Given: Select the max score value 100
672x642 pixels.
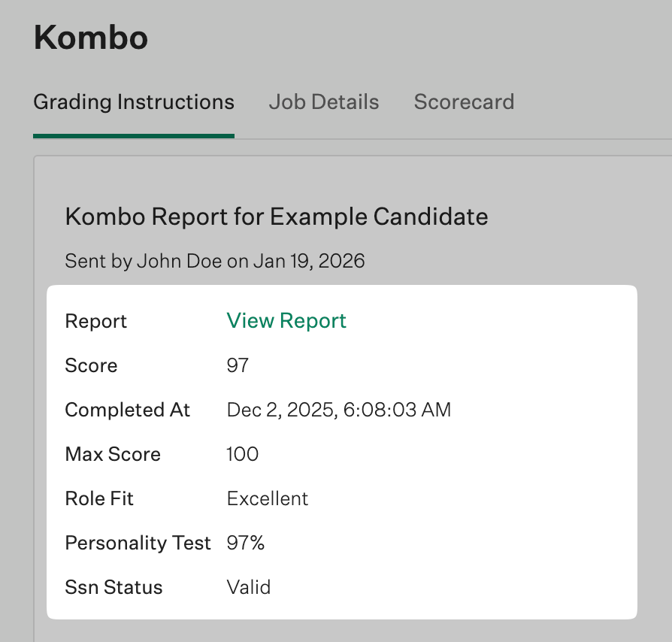Looking at the screenshot, I should point(243,455).
